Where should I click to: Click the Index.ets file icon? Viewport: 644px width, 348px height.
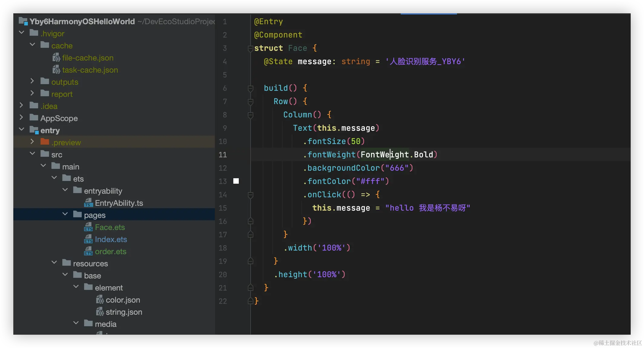coord(88,239)
